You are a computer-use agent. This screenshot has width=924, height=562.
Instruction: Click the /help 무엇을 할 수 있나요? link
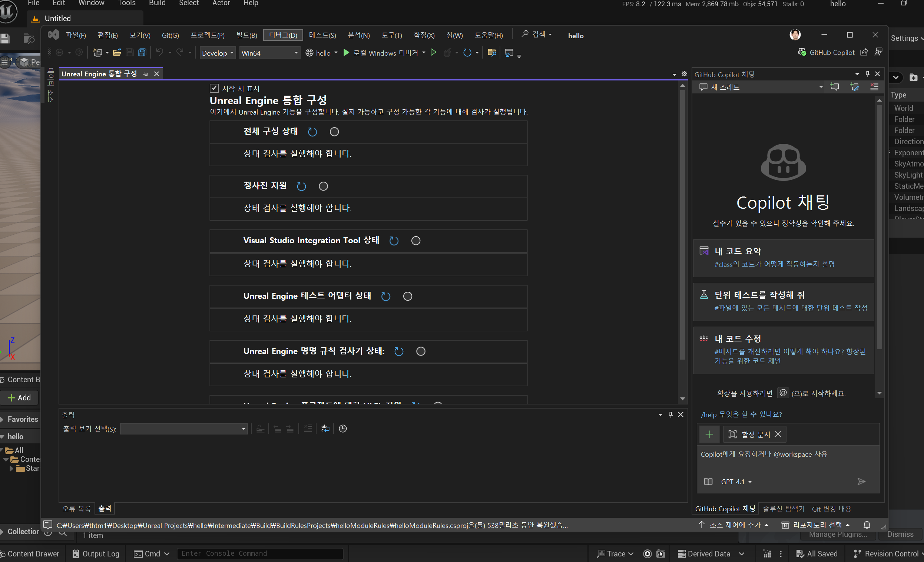coord(741,414)
